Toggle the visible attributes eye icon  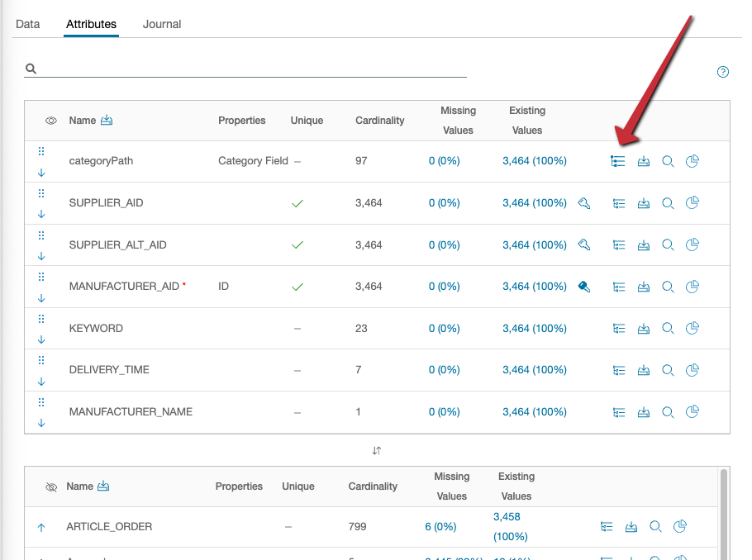pos(51,121)
